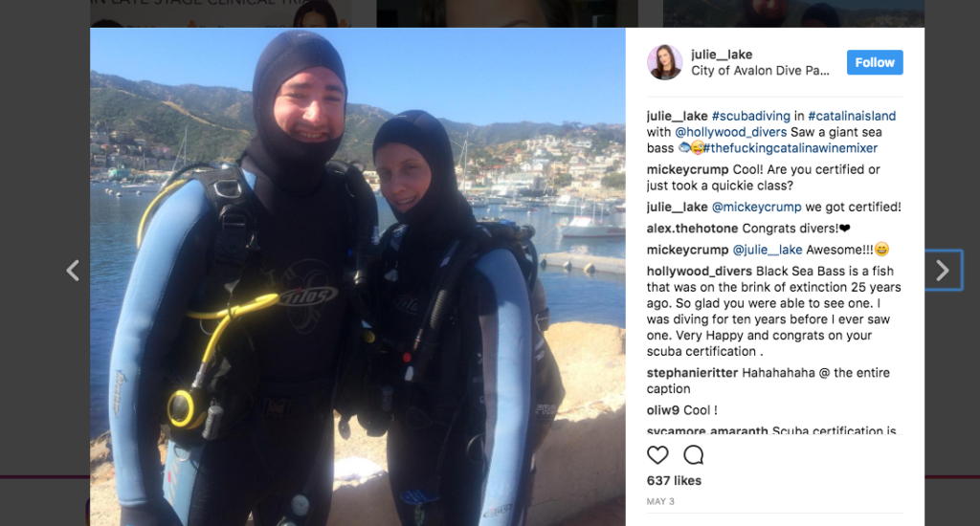The height and width of the screenshot is (526, 980).
Task: Go to previous post with left arrow
Action: pos(73,271)
